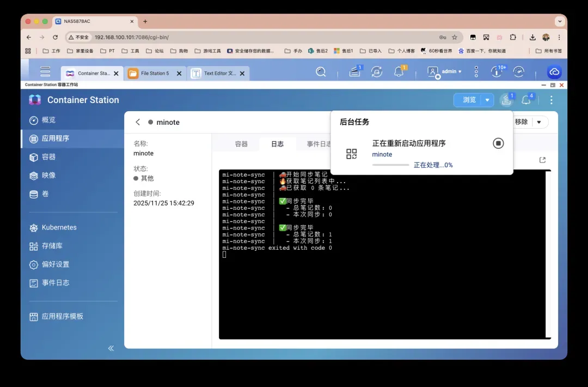Open the background tasks stack icon
The height and width of the screenshot is (387, 588).
tap(506, 100)
